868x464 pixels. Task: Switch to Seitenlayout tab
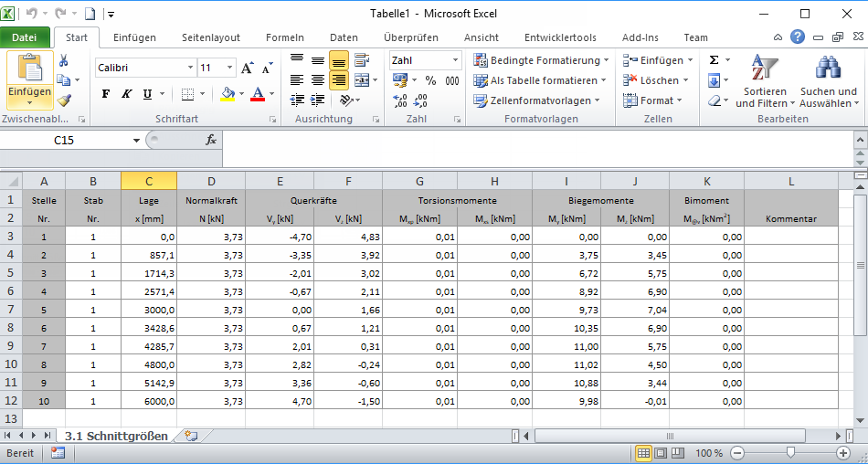click(x=211, y=37)
